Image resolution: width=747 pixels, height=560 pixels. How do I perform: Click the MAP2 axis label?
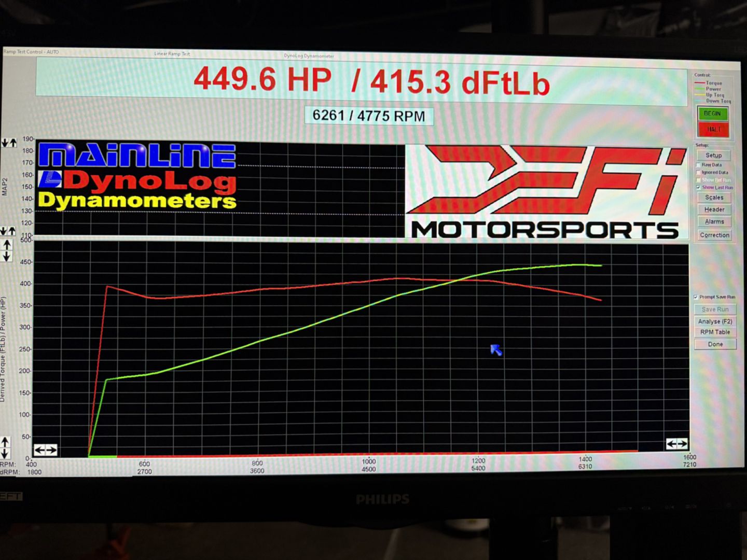(5, 187)
